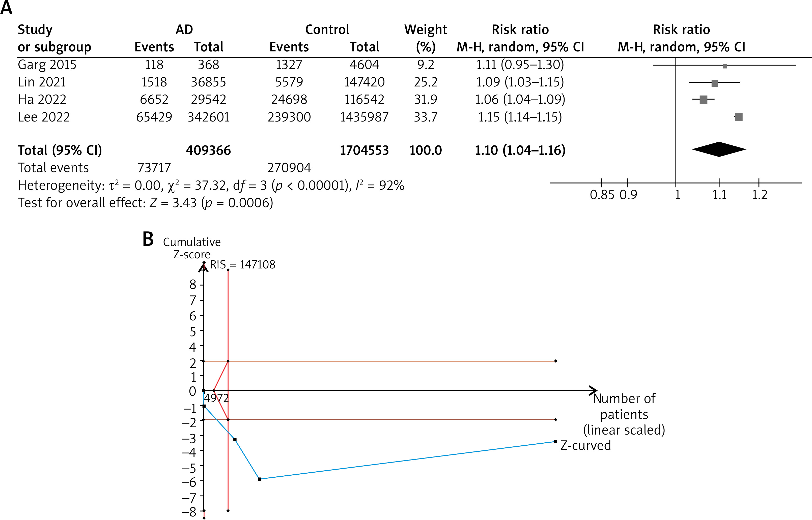Select the Garg 2015 study name
This screenshot has width=812, height=520.
(x=47, y=65)
